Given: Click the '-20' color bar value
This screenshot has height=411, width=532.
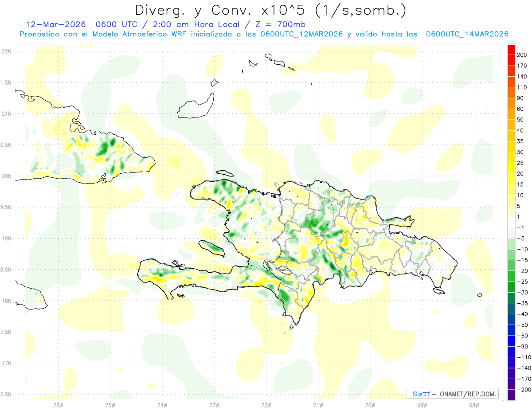Looking at the screenshot, I should [522, 271].
